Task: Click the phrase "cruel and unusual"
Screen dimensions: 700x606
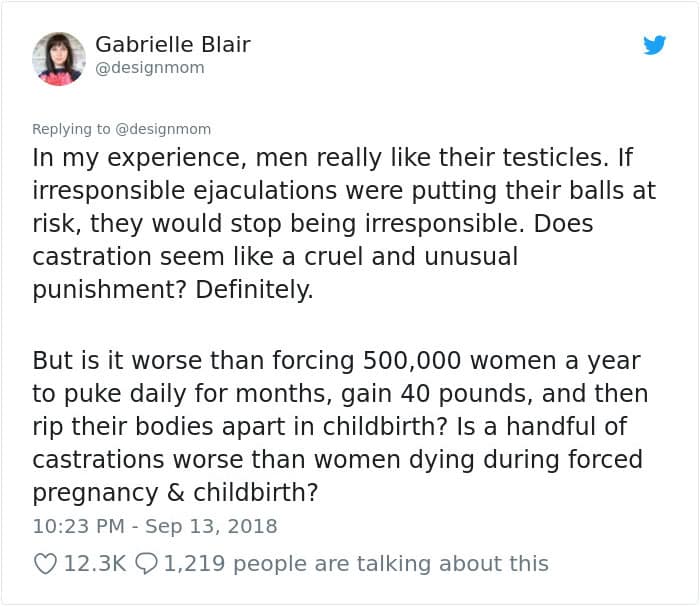Action: click(411, 256)
